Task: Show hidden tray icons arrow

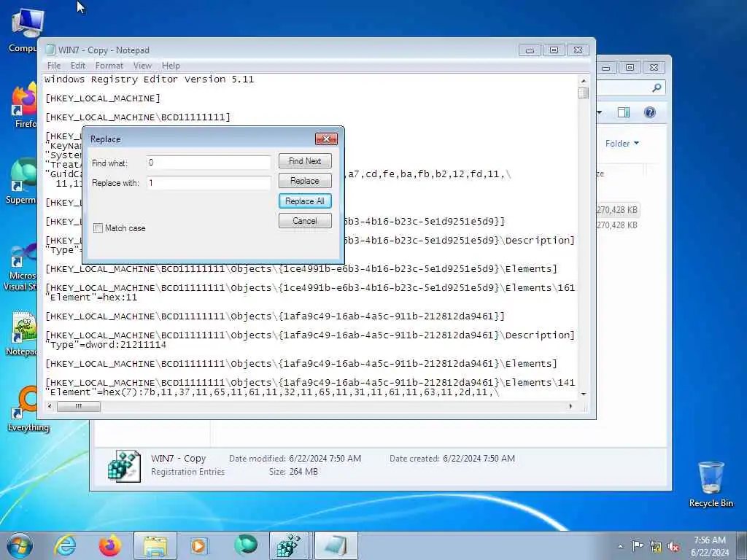Action: (620, 546)
